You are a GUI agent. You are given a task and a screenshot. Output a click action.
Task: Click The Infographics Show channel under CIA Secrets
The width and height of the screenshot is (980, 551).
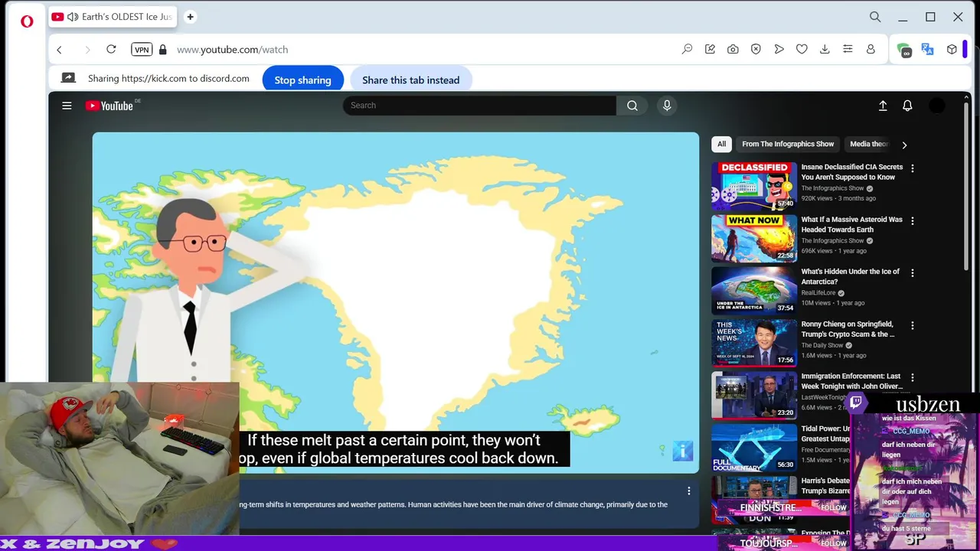(x=832, y=188)
